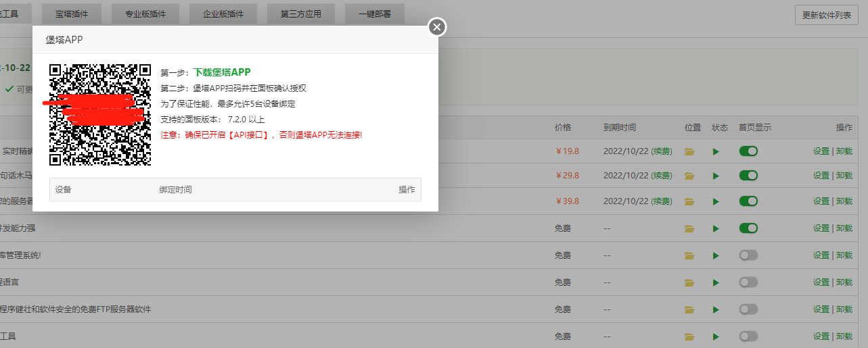Open 设置 in the 发能力强 row
868x348 pixels.
[x=821, y=228]
